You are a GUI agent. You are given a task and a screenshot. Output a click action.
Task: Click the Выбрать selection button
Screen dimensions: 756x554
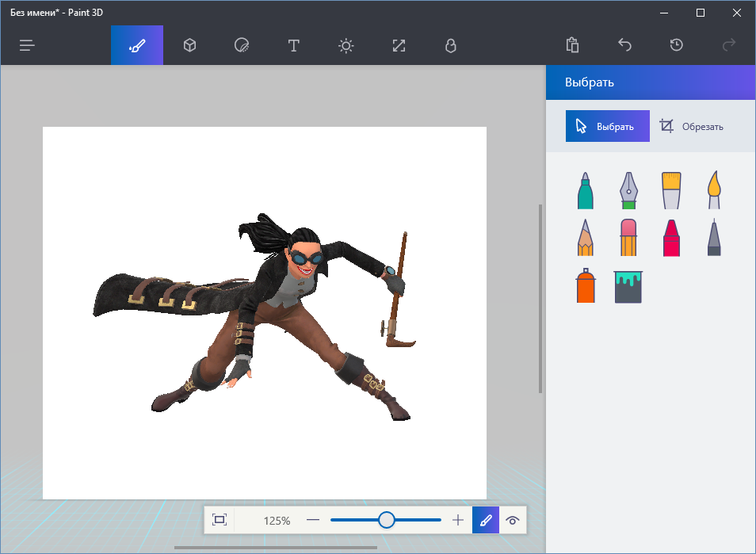pyautogui.click(x=608, y=126)
